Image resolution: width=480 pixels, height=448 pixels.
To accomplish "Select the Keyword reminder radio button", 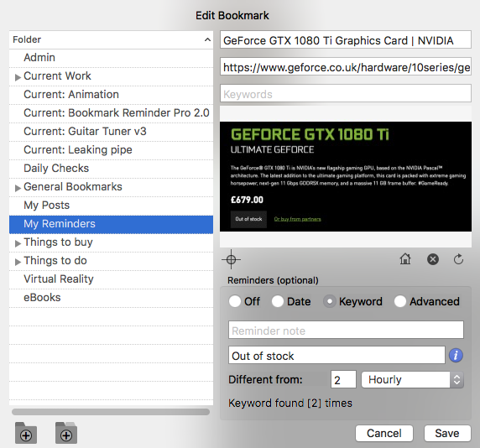I will 330,301.
